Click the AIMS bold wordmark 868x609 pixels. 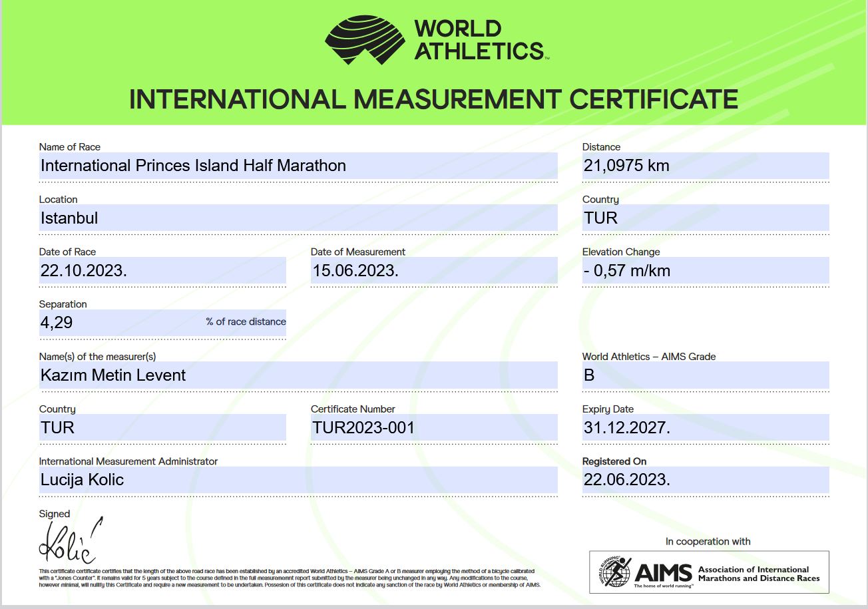(664, 572)
